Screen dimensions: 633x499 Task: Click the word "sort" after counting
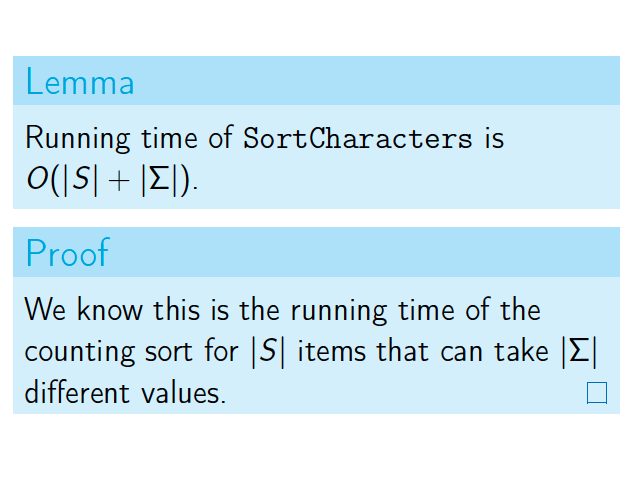click(x=169, y=352)
